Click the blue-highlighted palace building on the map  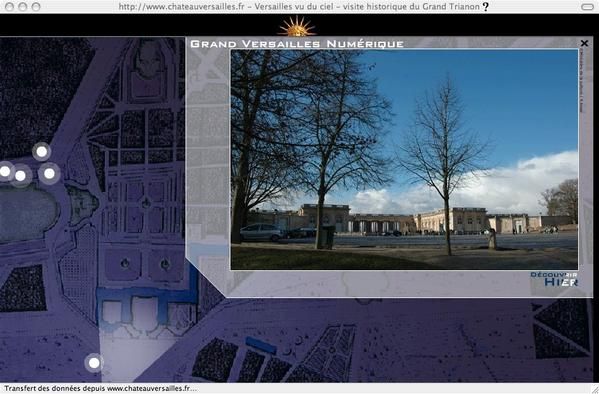point(147,304)
